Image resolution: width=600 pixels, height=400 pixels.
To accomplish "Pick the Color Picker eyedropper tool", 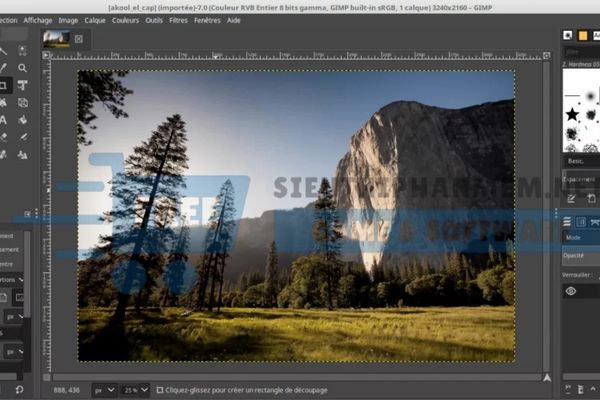I will [3, 68].
